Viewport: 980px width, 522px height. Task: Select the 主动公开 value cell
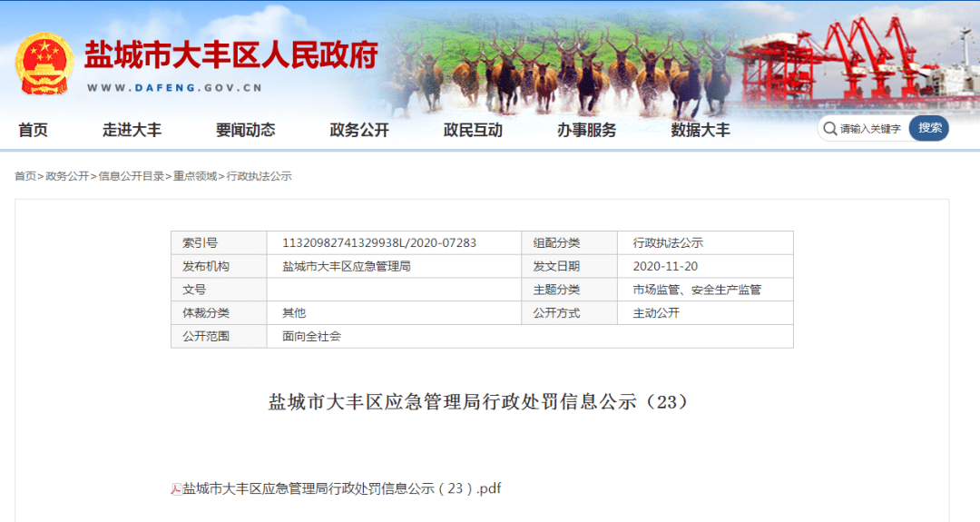[x=705, y=312]
